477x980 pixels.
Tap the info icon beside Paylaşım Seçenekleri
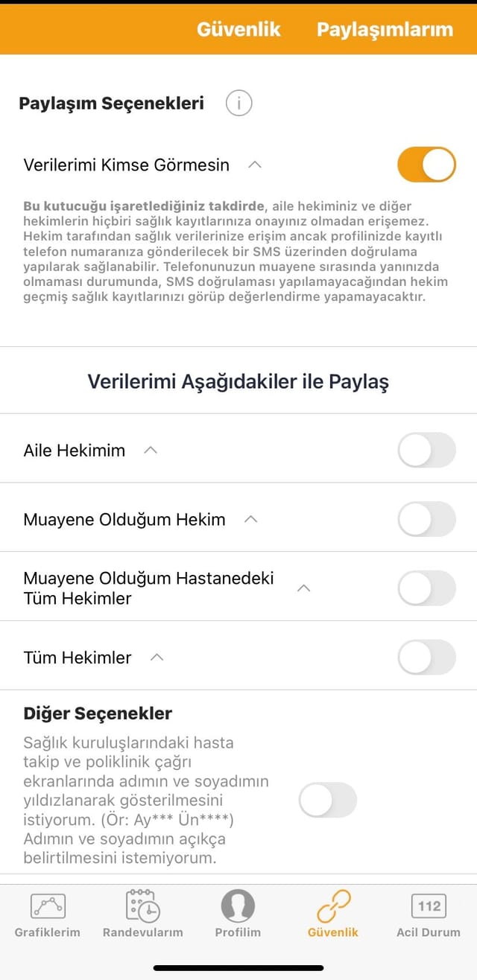(x=238, y=103)
